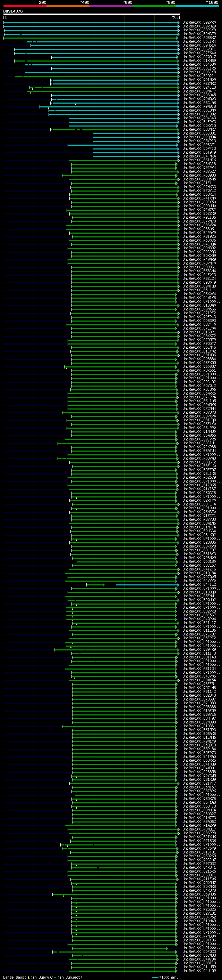Image resolution: width=222 pixels, height=980 pixels.
Task: Open hit UniRef100_B9RHZ9
Action: (199, 26)
